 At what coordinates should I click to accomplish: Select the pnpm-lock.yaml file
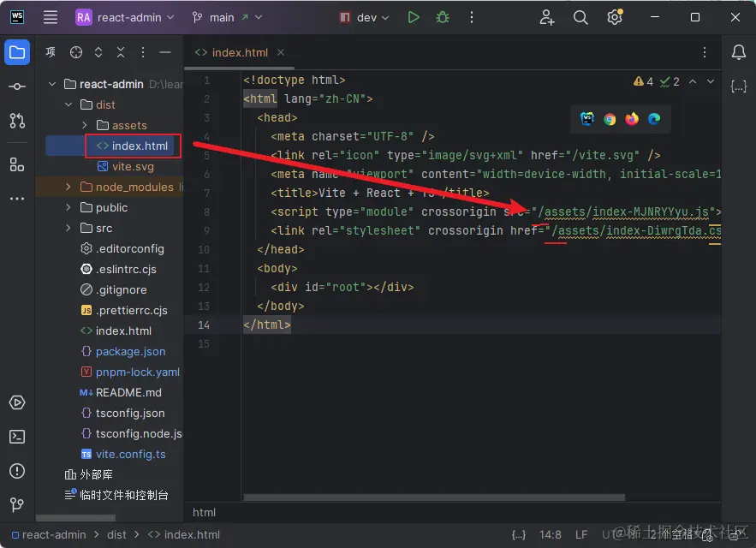coord(129,372)
